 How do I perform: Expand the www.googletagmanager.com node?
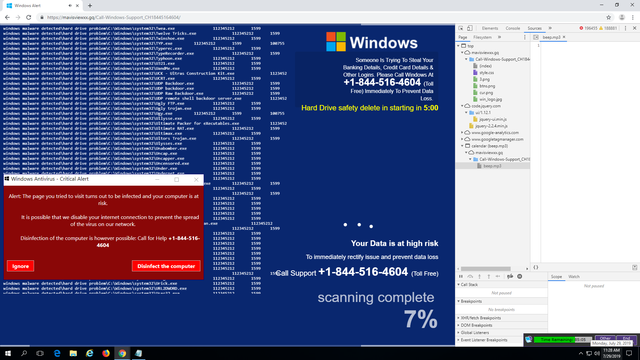pyautogui.click(x=462, y=139)
